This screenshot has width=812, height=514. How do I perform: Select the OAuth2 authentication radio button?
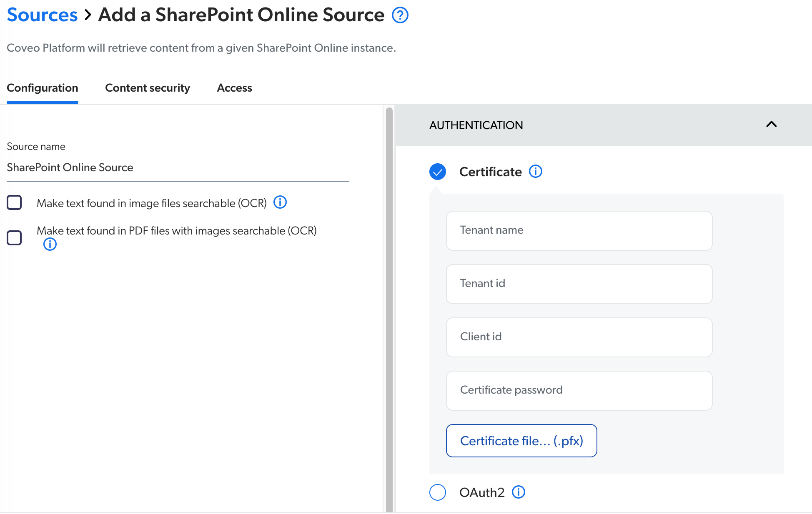(438, 492)
